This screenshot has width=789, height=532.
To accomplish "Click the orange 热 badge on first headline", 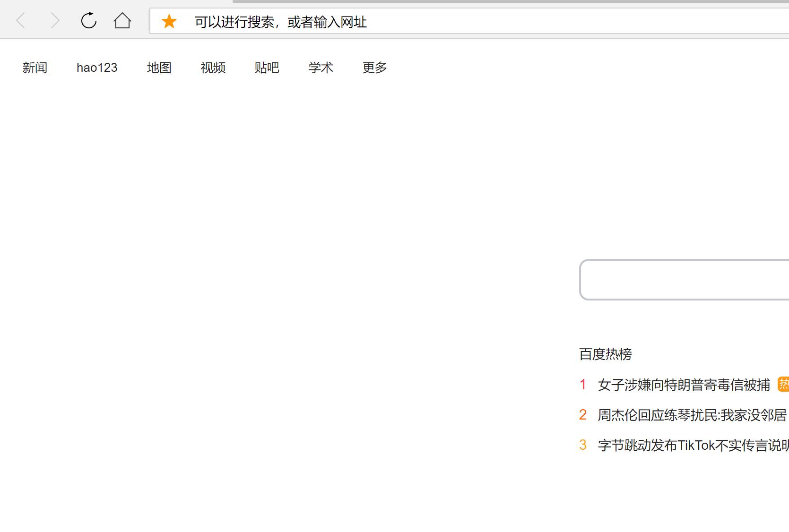I will click(x=783, y=384).
